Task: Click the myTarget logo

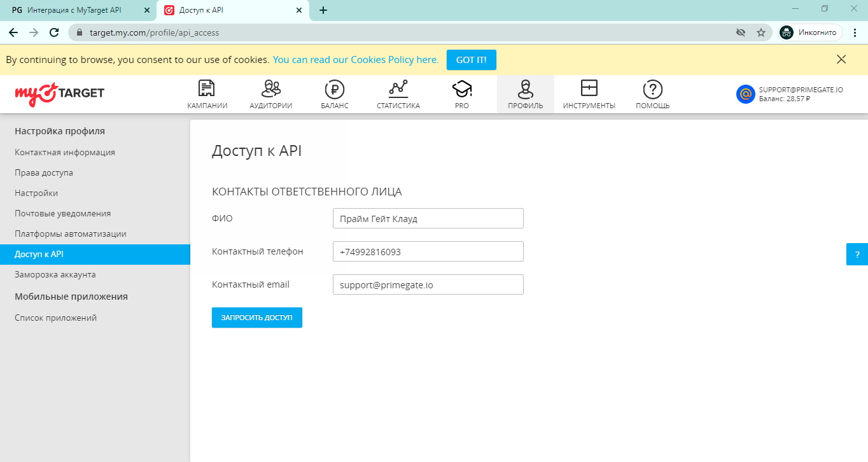Action: click(60, 94)
